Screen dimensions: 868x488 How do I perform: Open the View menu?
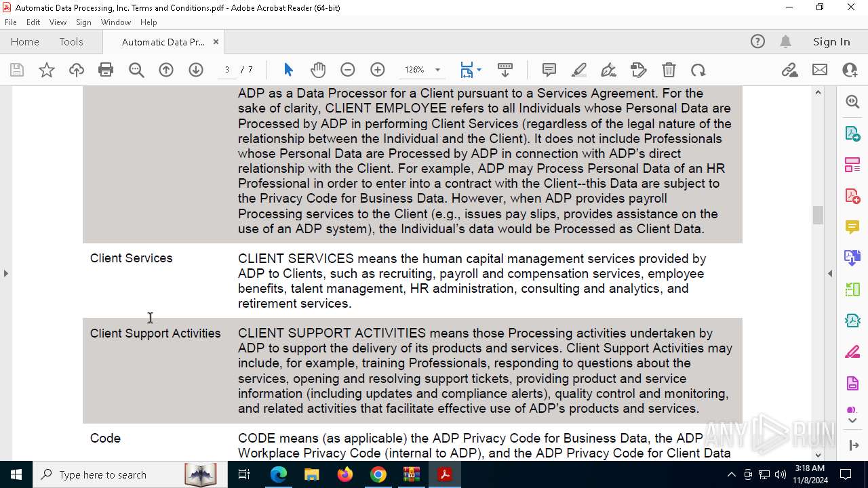pyautogui.click(x=58, y=22)
